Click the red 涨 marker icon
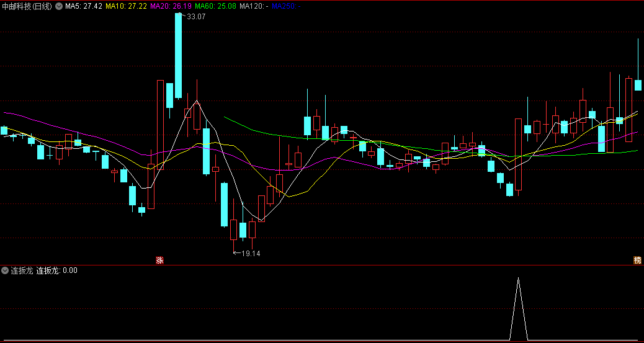 [x=159, y=260]
